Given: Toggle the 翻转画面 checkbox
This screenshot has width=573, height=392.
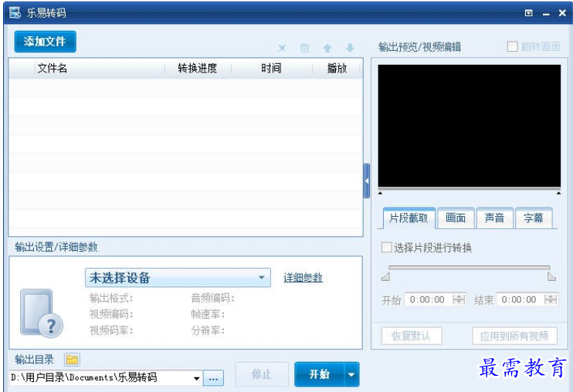Looking at the screenshot, I should click(512, 47).
